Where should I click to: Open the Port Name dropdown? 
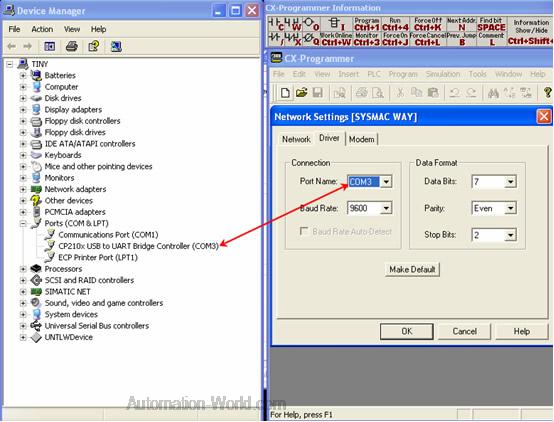pos(386,182)
